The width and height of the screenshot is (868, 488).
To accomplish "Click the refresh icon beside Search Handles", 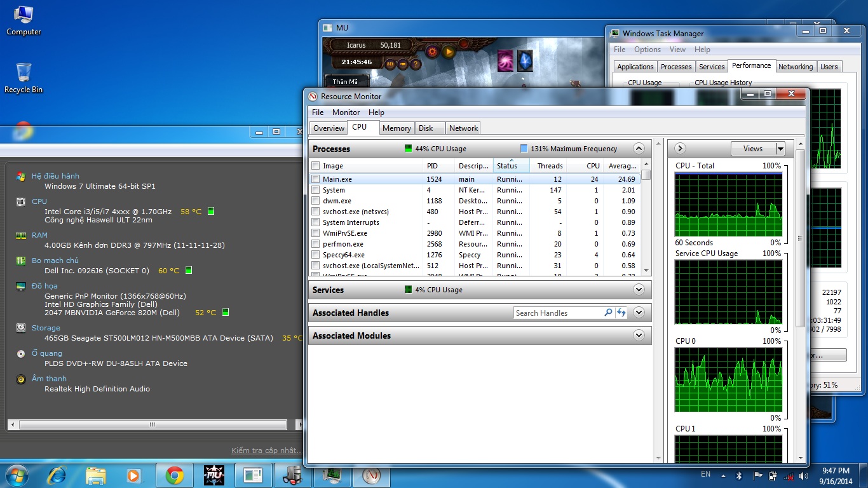I will (621, 313).
